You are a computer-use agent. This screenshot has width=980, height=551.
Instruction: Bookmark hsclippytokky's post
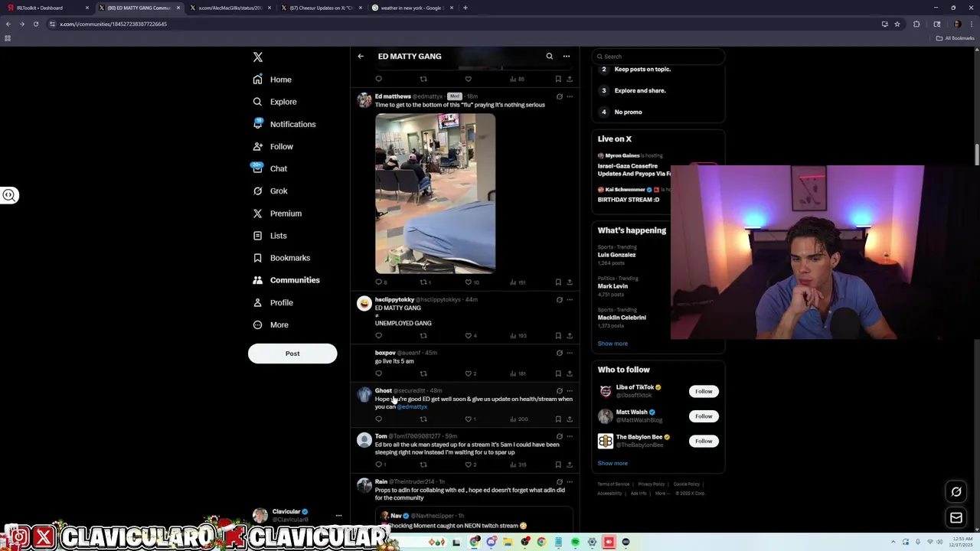click(558, 336)
